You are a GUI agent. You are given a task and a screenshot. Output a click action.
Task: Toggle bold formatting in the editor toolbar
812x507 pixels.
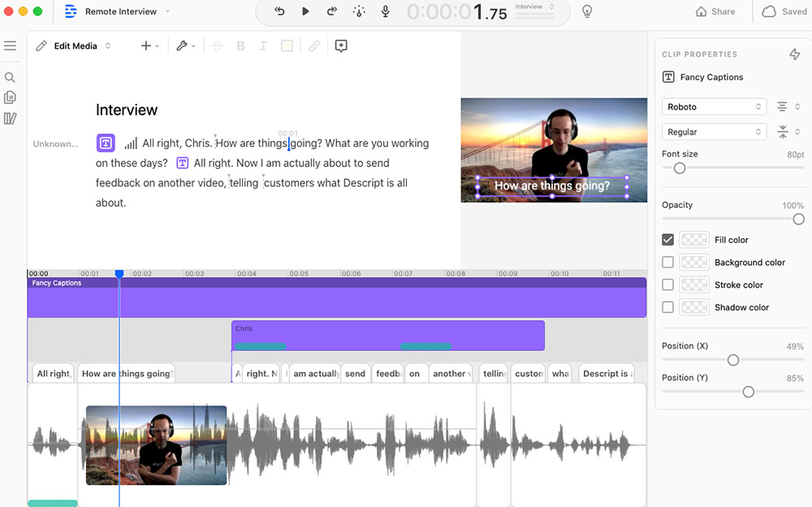coord(240,45)
